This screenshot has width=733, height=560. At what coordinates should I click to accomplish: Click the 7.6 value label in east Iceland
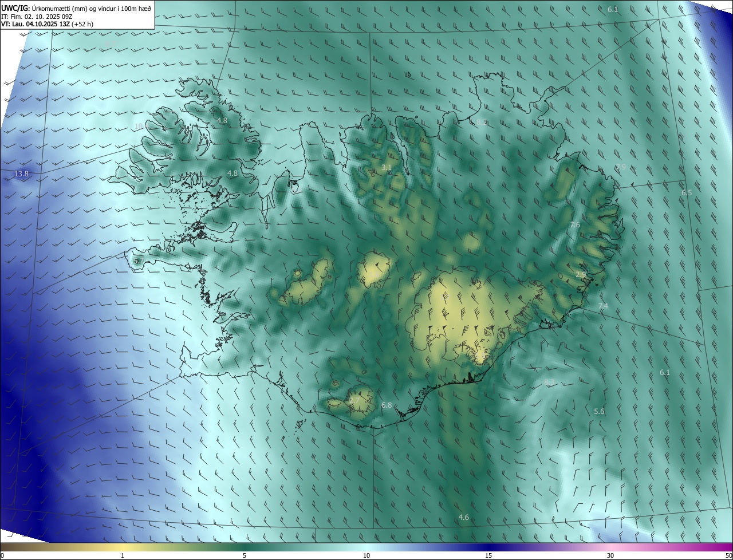tap(575, 225)
